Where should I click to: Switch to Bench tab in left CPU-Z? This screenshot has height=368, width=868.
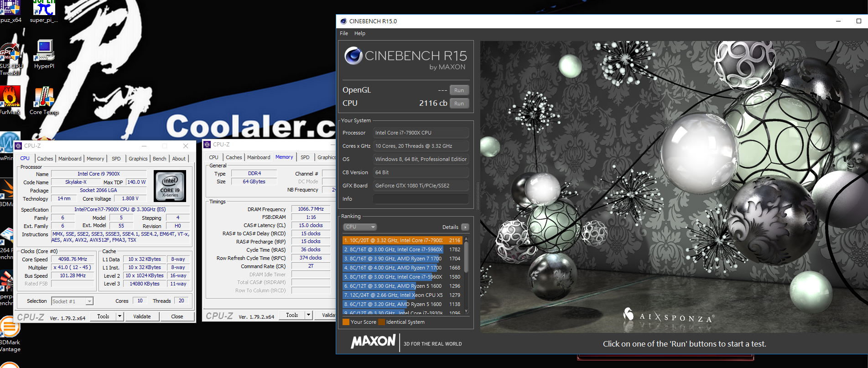point(160,159)
